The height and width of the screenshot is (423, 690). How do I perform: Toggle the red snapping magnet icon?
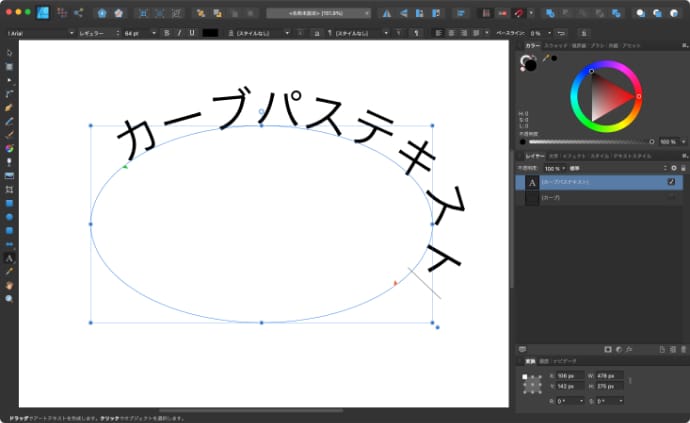520,13
